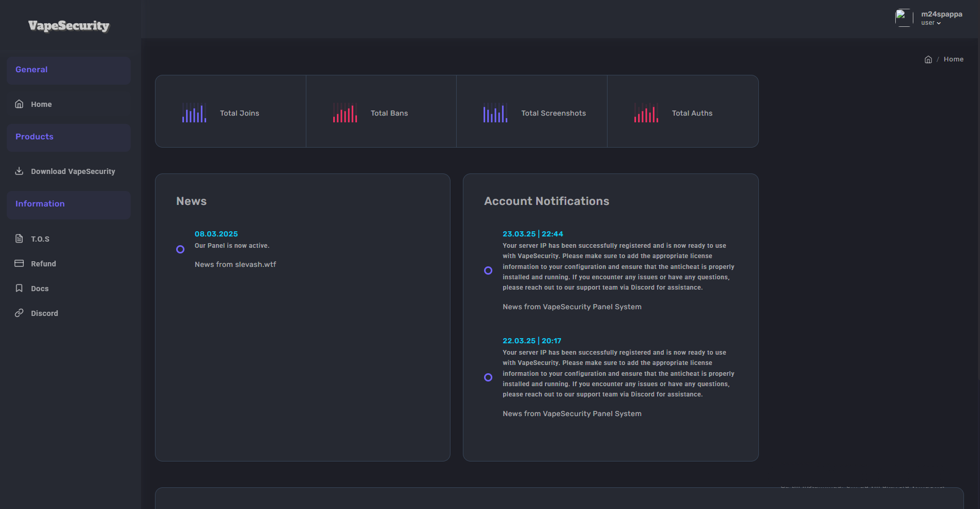Viewport: 980px width, 509px height.
Task: Select the Refund card icon
Action: click(x=19, y=263)
